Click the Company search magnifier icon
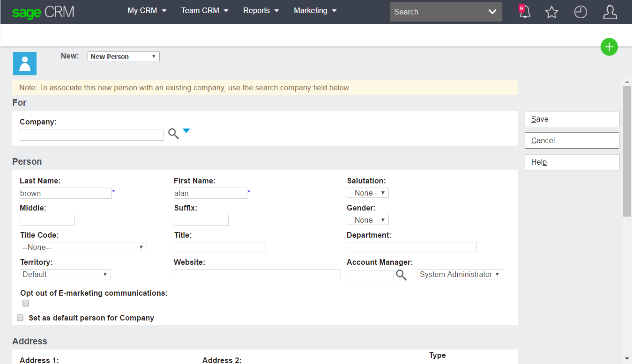The width and height of the screenshot is (632, 364). 173,134
